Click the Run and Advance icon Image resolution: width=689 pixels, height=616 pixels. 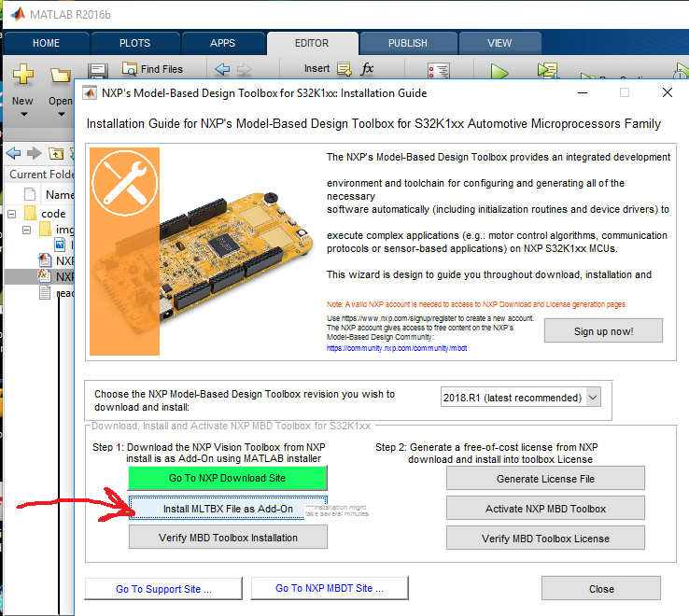tap(547, 70)
